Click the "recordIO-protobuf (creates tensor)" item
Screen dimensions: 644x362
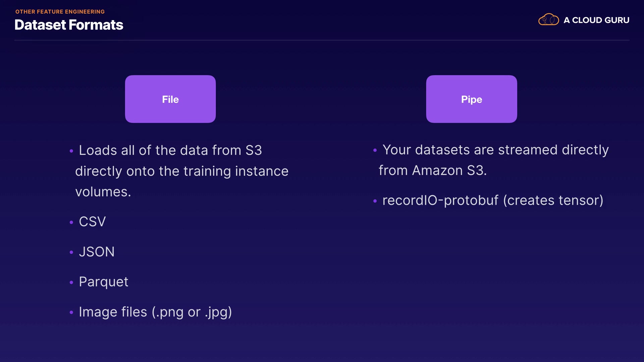point(493,200)
